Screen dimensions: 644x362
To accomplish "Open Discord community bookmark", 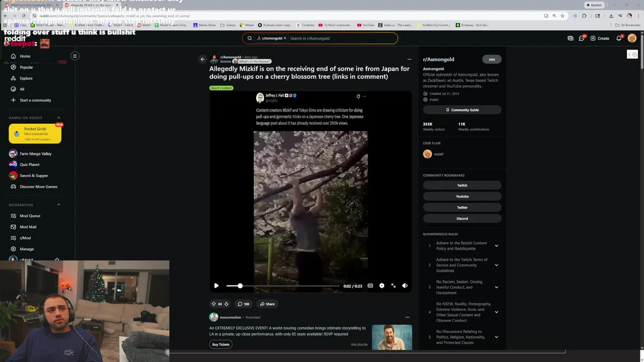I will click(x=462, y=219).
